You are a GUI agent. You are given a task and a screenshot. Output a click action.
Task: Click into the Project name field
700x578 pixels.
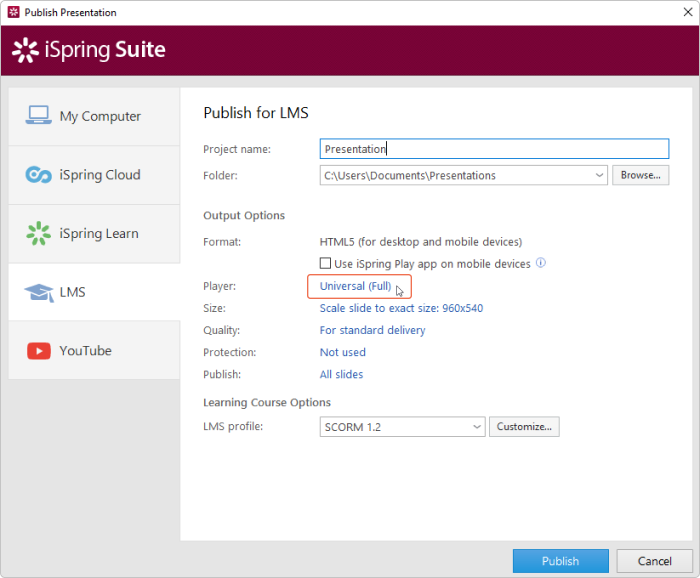click(x=494, y=149)
